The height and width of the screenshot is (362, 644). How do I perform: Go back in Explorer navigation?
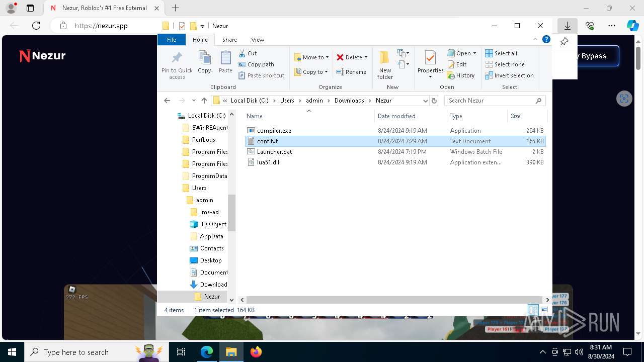click(168, 101)
